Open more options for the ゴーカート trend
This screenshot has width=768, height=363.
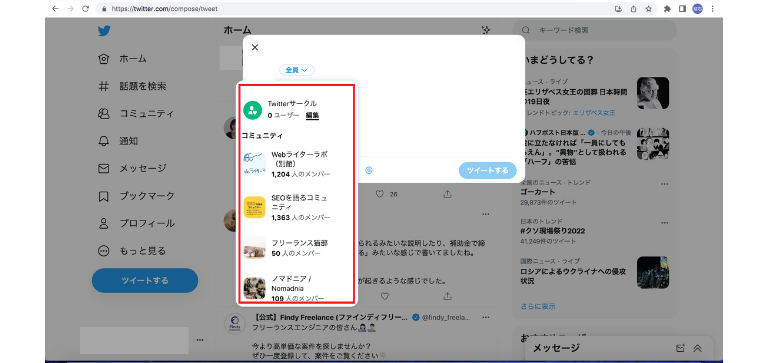click(664, 184)
